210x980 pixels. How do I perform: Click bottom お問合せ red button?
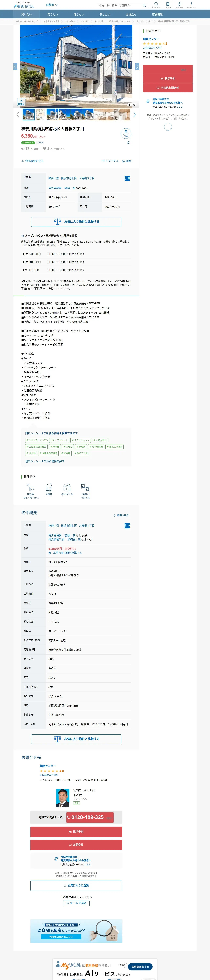76,845
